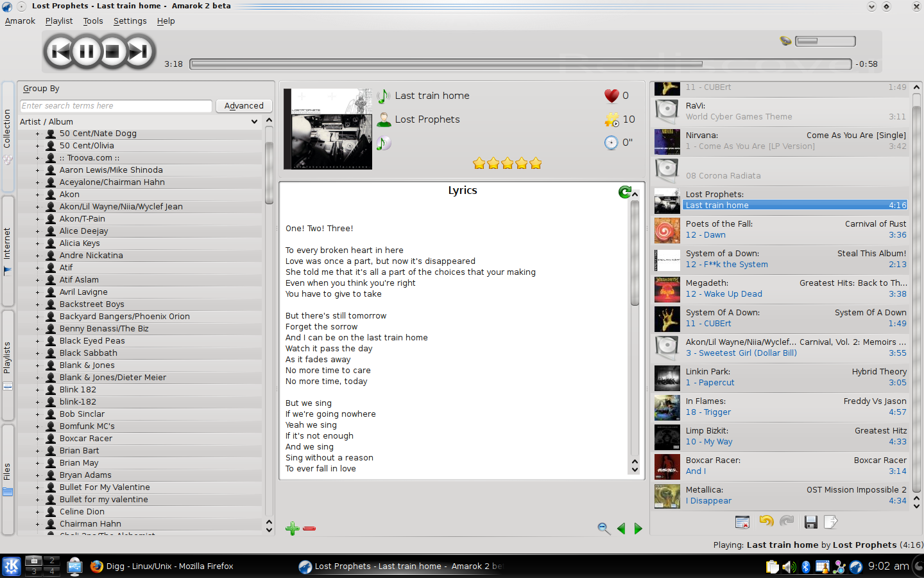Set rating using the fifth star

tap(536, 163)
